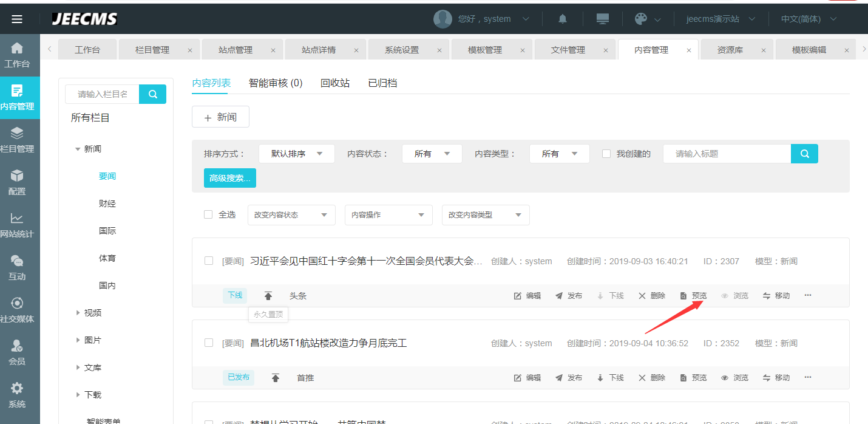
Task: Click the title search icon button
Action: [804, 154]
